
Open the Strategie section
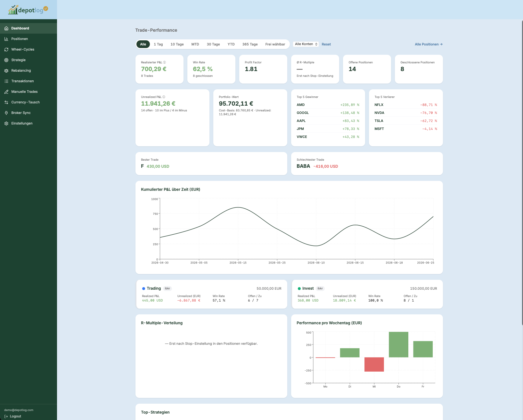[29, 60]
